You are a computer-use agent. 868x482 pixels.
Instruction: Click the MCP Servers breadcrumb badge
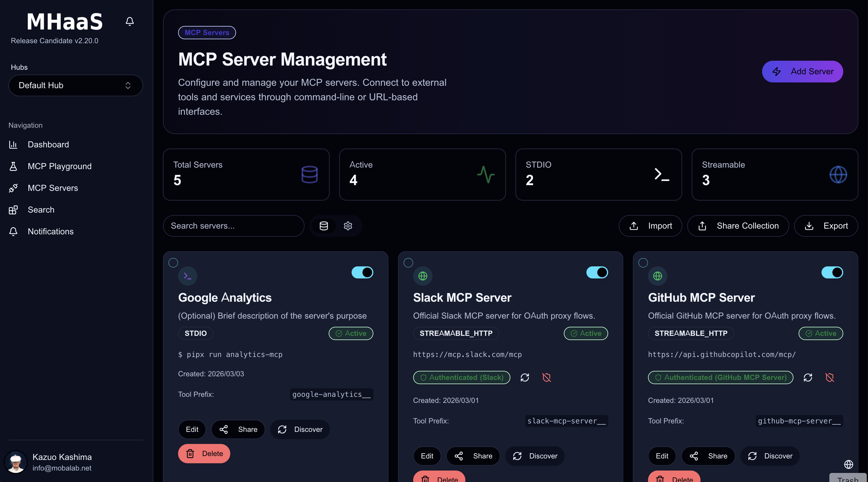pos(207,33)
